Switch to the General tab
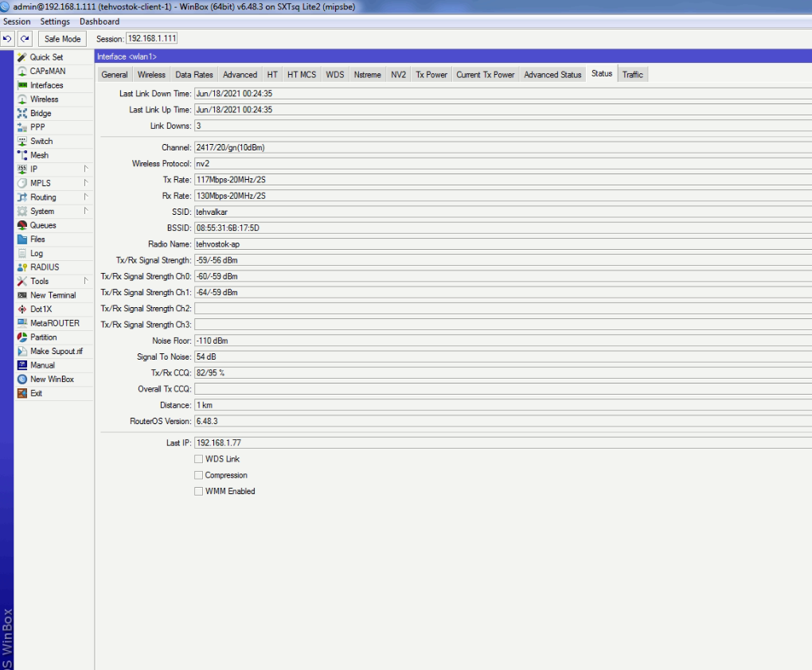812x670 pixels. click(115, 75)
